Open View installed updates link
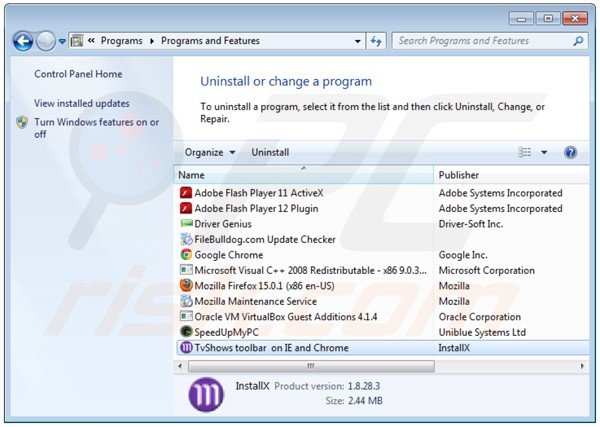Image resolution: width=600 pixels, height=427 pixels. pyautogui.click(x=82, y=103)
